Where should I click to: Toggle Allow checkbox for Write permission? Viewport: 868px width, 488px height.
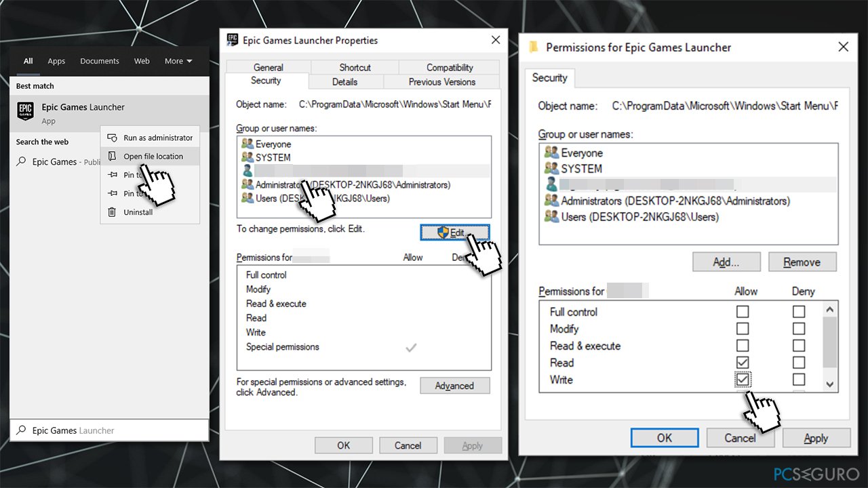pos(743,380)
